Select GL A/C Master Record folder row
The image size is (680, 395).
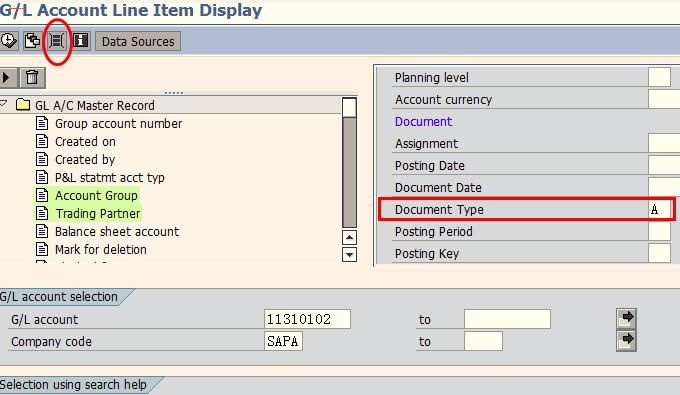click(x=171, y=105)
